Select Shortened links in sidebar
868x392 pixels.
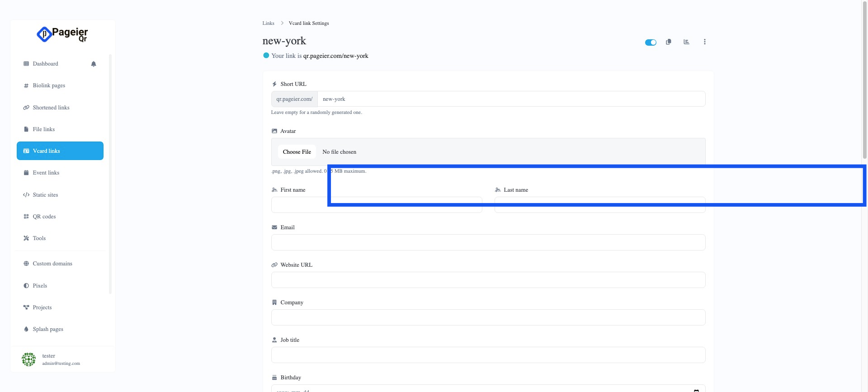[x=51, y=108]
